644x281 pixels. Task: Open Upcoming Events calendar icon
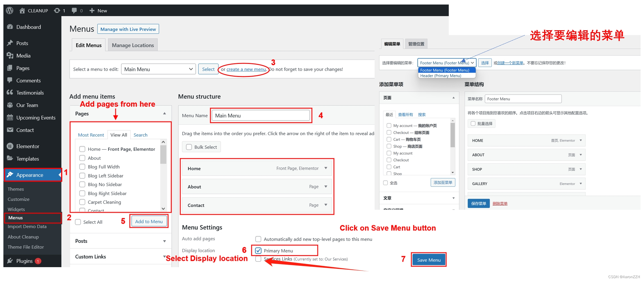click(x=10, y=117)
